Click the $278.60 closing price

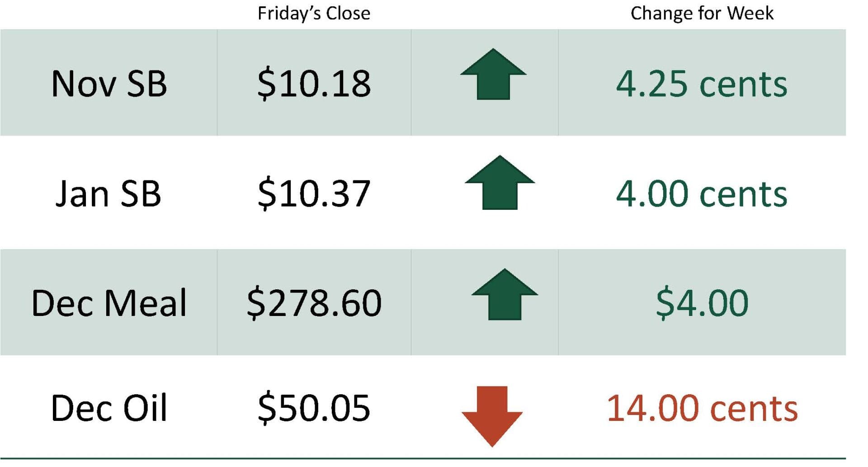click(314, 302)
